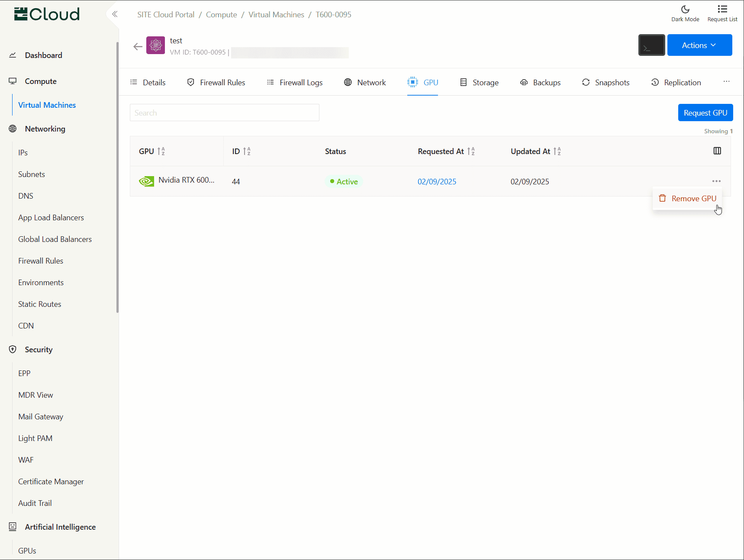744x560 pixels.
Task: Collapse the Networking sidebar section
Action: [45, 129]
